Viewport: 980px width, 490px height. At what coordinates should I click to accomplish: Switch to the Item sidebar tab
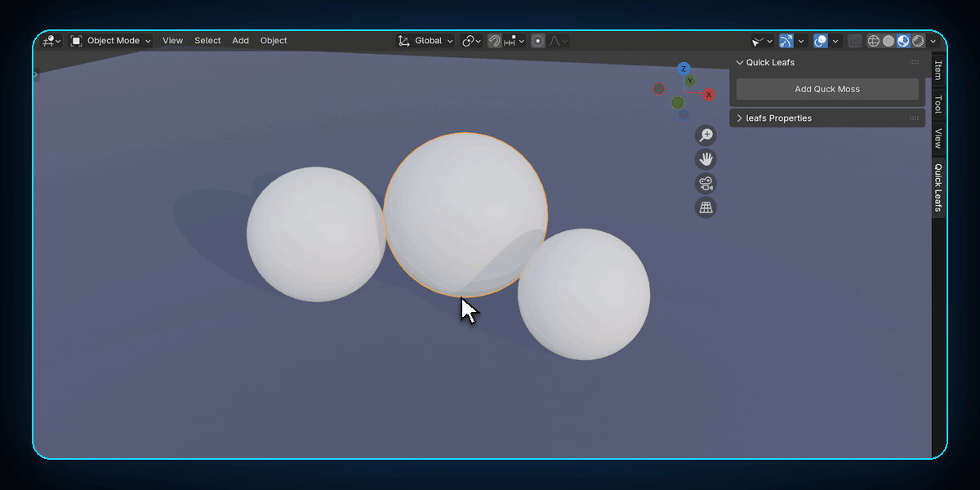pyautogui.click(x=938, y=69)
